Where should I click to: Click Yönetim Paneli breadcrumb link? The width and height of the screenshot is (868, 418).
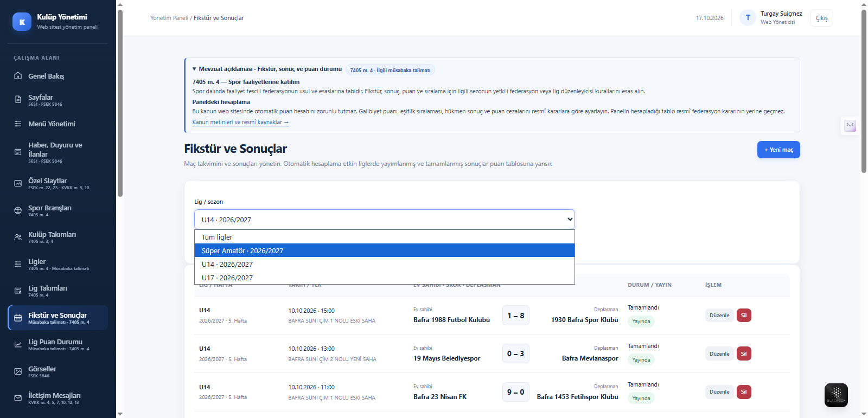pos(169,18)
